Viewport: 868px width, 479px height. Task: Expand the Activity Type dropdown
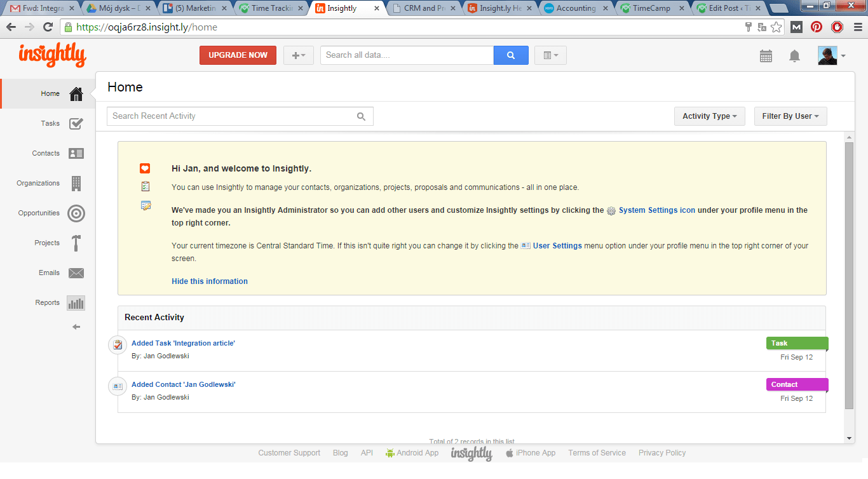click(x=710, y=116)
